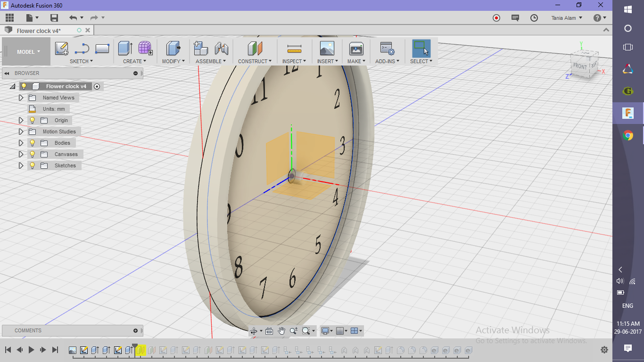Click the Scripts and Add-Ins icon
This screenshot has height=362, width=644.
(x=387, y=49)
